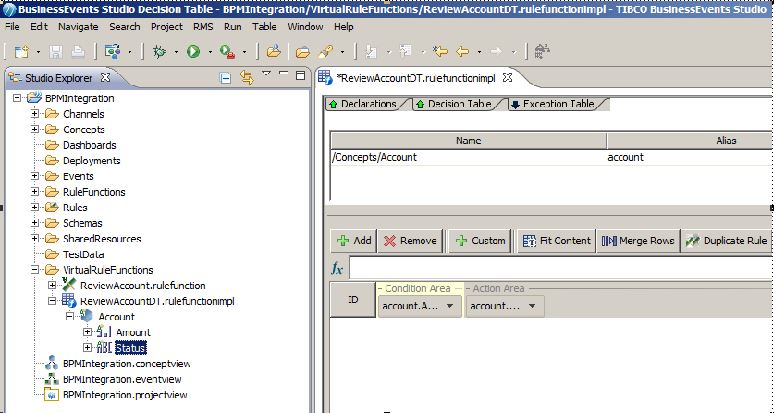Viewport: 774px width, 413px height.
Task: Open the account.... action column dropdown
Action: pyautogui.click(x=532, y=306)
